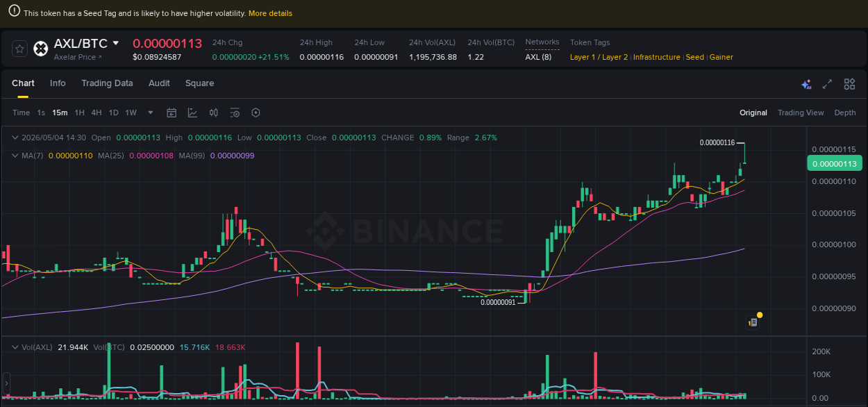Open the chart layout grid icon
The height and width of the screenshot is (407, 868).
click(849, 84)
